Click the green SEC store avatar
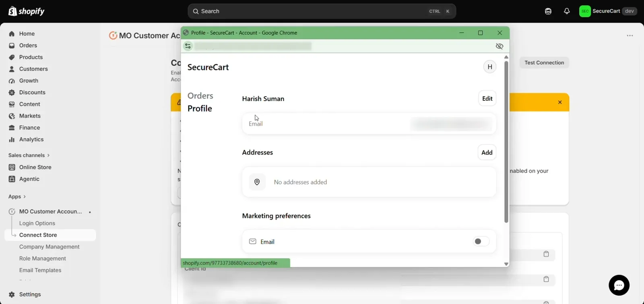Viewport: 644px width, 304px height. (585, 11)
